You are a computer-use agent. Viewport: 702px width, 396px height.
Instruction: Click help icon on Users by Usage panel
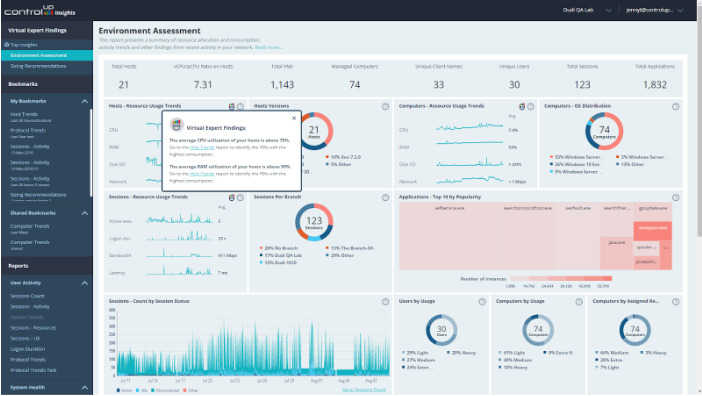click(x=482, y=302)
